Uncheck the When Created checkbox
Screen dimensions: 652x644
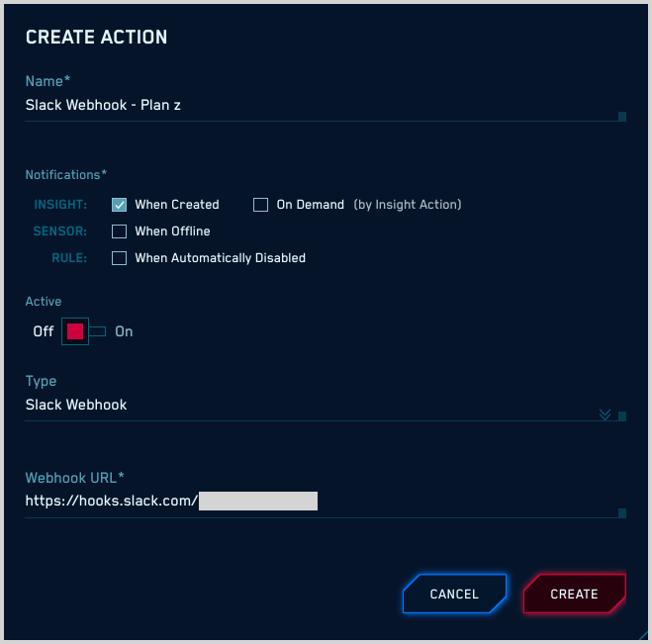120,205
